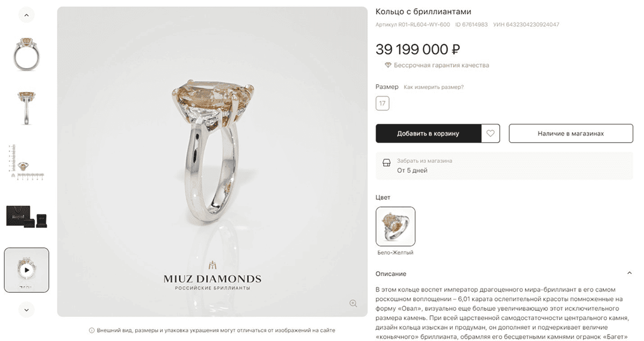Click Добавить в корзину button
This screenshot has width=644, height=341.
(x=428, y=134)
